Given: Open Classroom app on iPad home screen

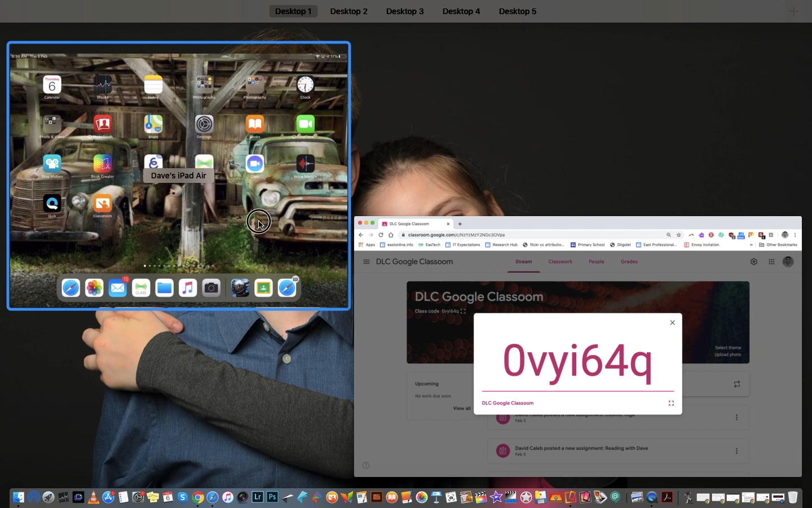Looking at the screenshot, I should point(103,203).
